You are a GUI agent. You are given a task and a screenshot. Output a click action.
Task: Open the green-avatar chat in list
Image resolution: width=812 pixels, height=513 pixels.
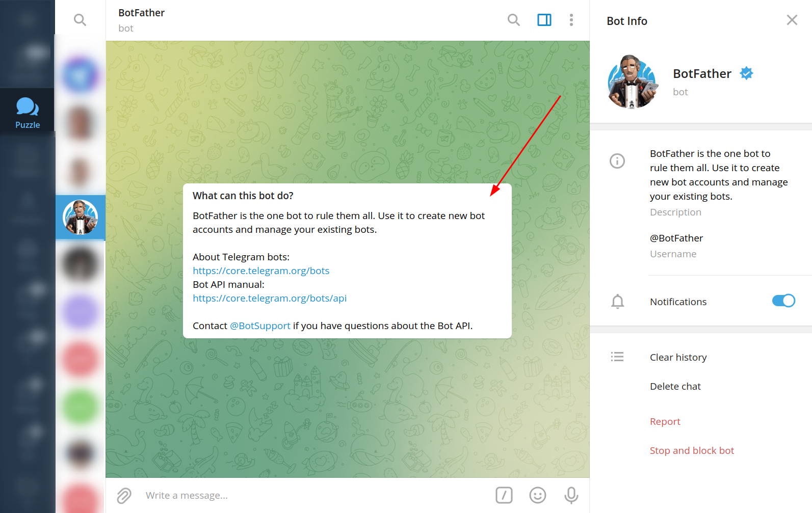[x=81, y=407]
